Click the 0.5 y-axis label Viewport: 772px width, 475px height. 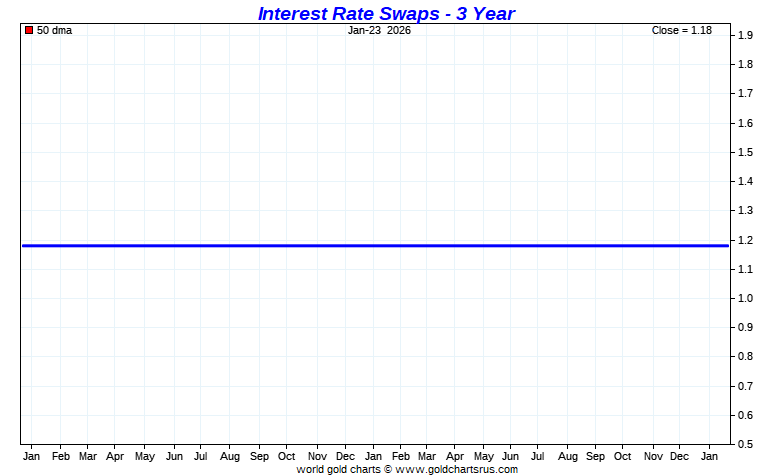[x=745, y=444]
